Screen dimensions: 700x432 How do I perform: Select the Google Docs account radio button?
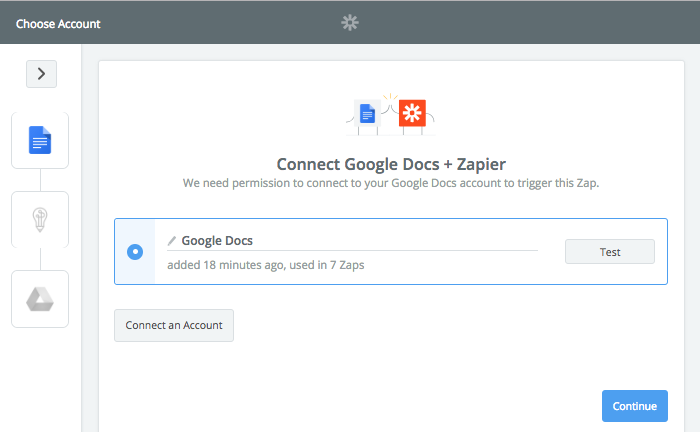[135, 252]
